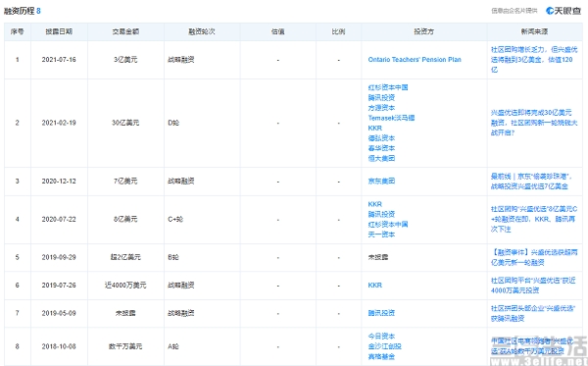Select the date 2019-09-29
588x366 pixels.
pos(59,257)
